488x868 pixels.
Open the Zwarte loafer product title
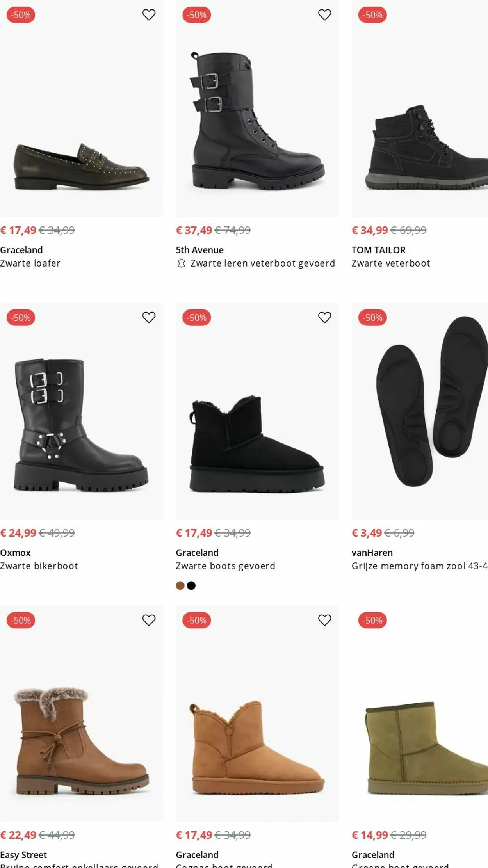coord(30,263)
